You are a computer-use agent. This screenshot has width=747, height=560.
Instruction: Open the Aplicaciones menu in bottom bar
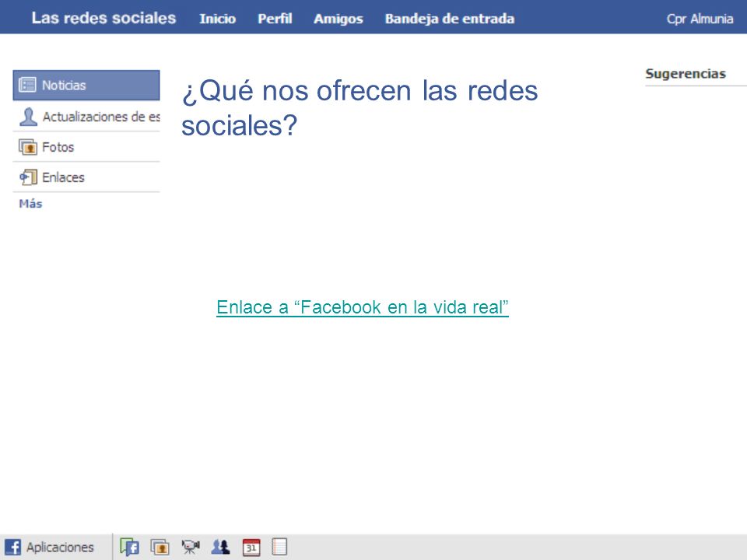pyautogui.click(x=60, y=547)
